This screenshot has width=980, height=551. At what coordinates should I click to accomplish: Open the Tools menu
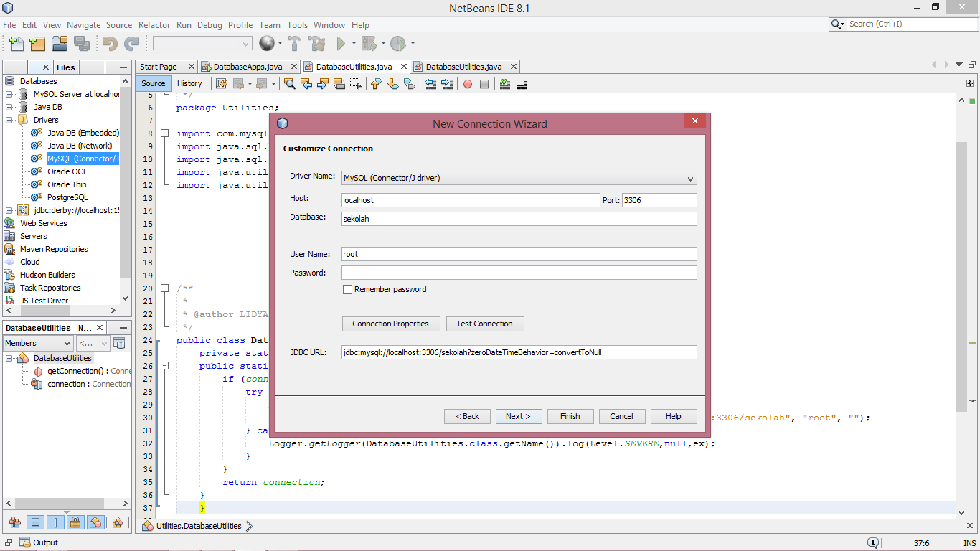click(297, 24)
